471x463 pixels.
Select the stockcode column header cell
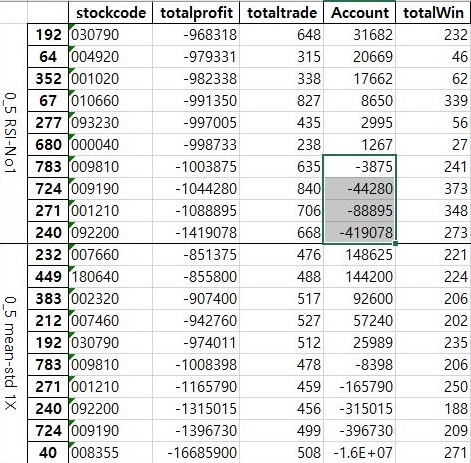(110, 13)
